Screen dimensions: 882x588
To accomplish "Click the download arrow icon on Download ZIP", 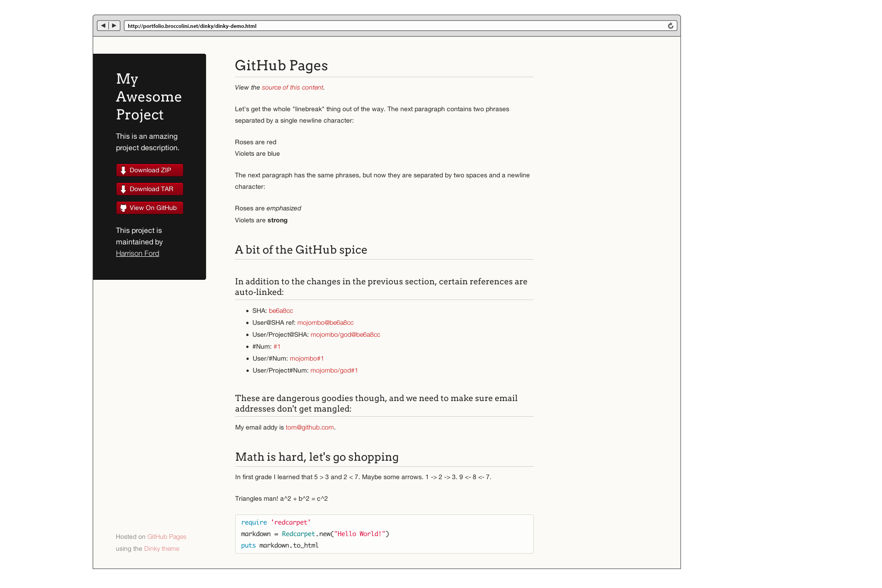I will (123, 170).
